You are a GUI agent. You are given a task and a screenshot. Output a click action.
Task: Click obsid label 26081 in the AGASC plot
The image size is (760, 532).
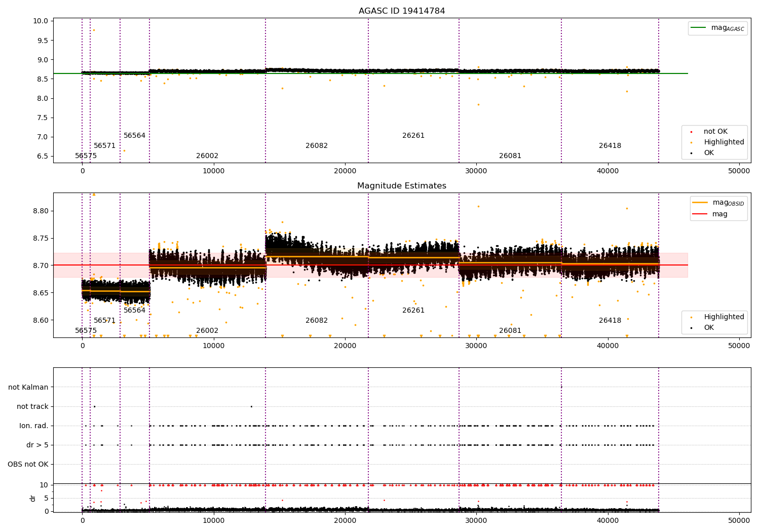[510, 156]
